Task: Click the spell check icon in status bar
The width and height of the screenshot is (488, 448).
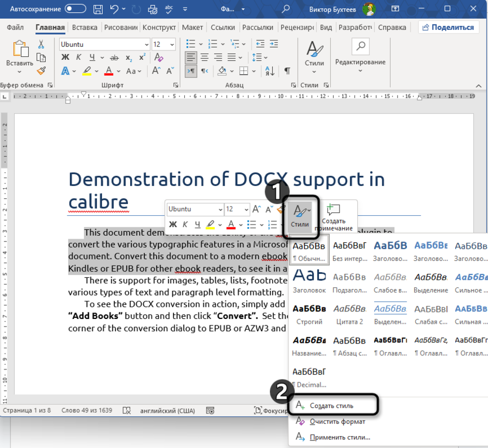Action: [126, 410]
